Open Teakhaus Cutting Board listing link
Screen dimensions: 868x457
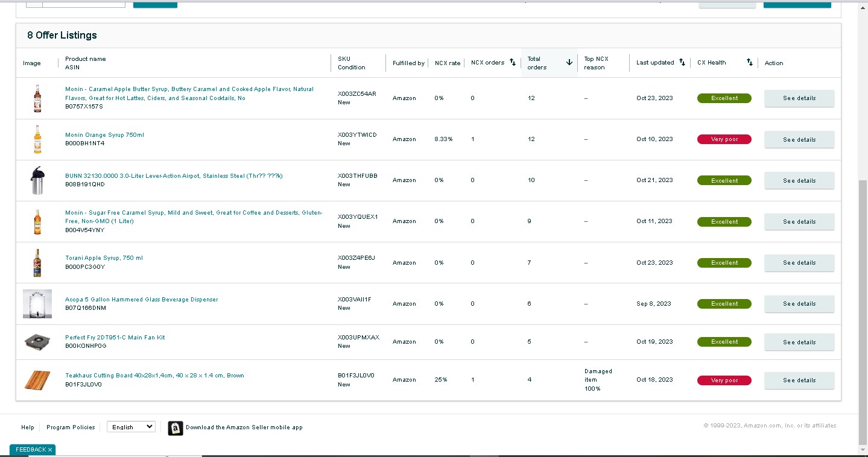[154, 376]
